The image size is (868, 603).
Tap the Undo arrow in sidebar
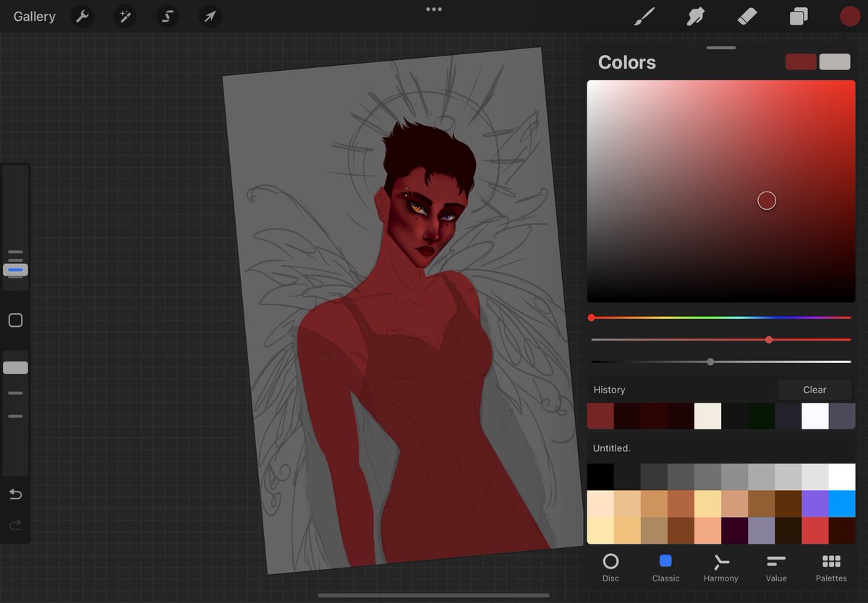pos(15,495)
